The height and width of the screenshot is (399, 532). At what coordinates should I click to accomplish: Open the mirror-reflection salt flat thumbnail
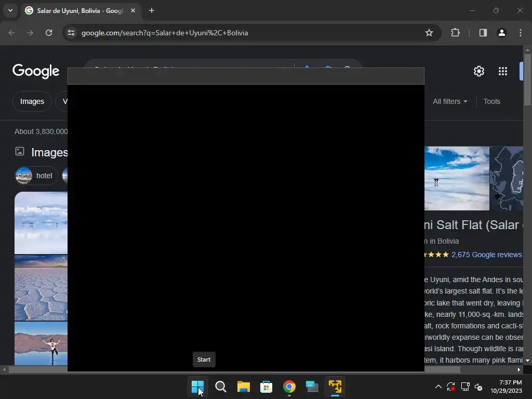(41, 223)
